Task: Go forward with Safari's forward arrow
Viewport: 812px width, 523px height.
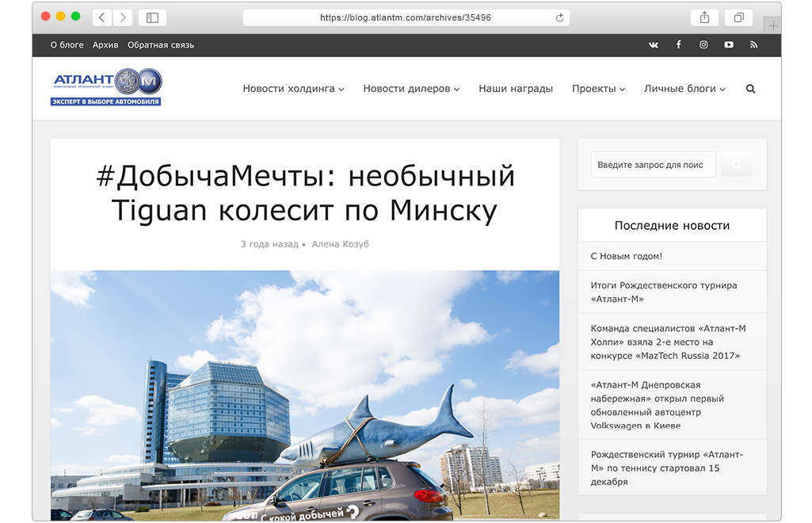Action: click(x=123, y=17)
